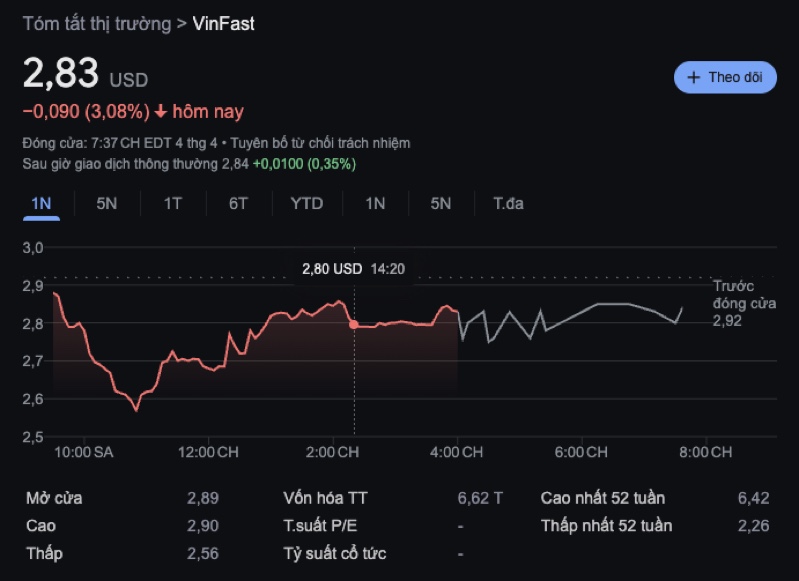Pick the 5N tab beside T.đa

click(x=441, y=204)
